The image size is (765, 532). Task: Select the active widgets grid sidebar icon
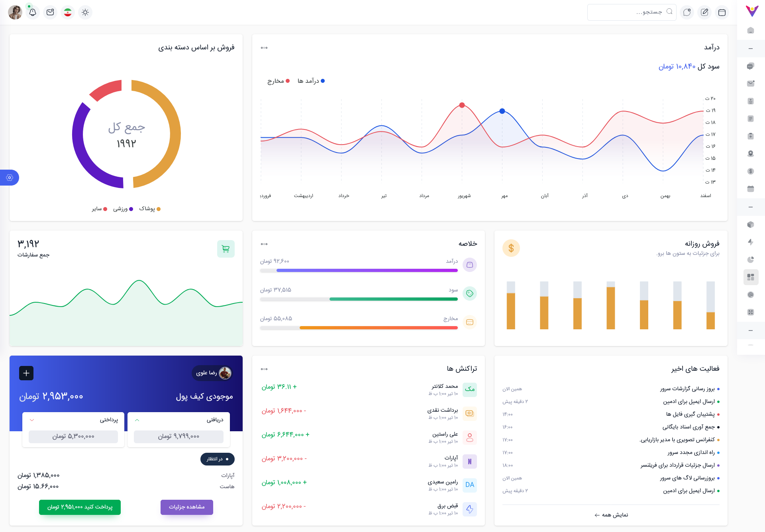[x=751, y=277]
